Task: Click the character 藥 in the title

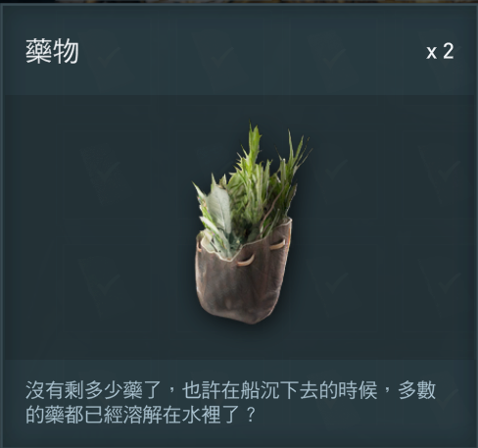Action: pyautogui.click(x=38, y=52)
